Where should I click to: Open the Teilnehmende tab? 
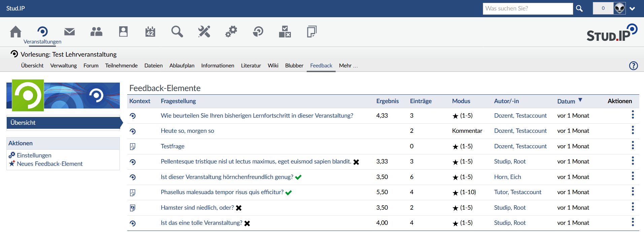click(121, 66)
